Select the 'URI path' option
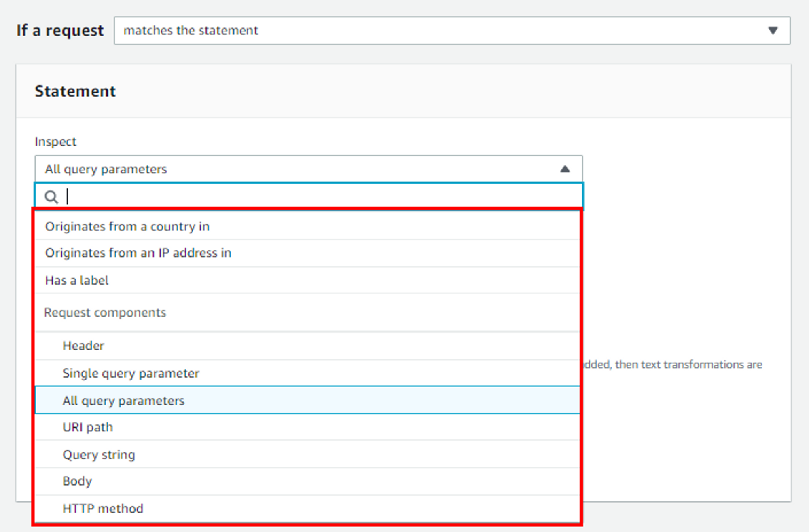The image size is (809, 532). 88,427
